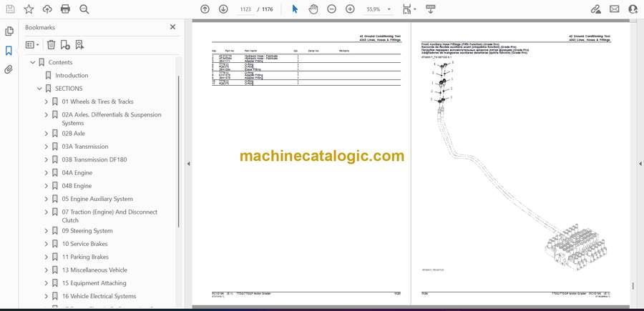Click the bookmarks panel vertical scrollbar
The width and height of the screenshot is (644, 311).
(x=179, y=151)
